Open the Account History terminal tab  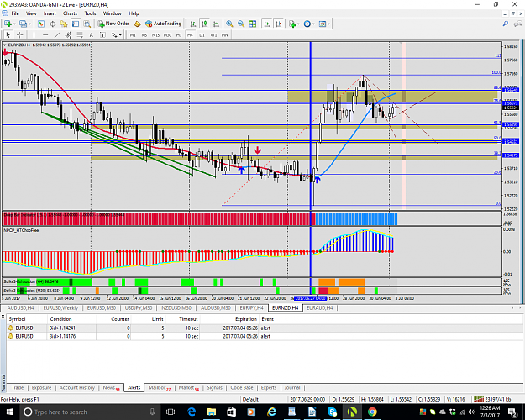pyautogui.click(x=77, y=387)
